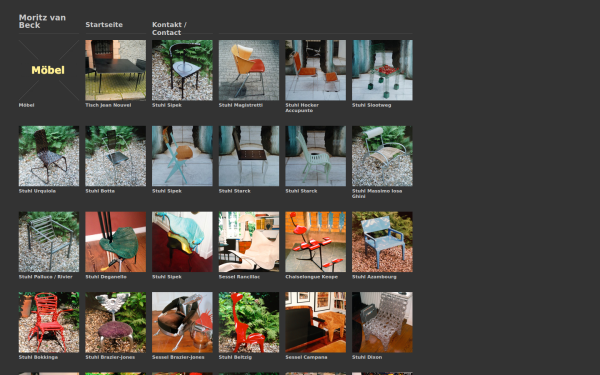Click the Stuhl Azambourg caption
The width and height of the screenshot is (600, 375).
(374, 277)
